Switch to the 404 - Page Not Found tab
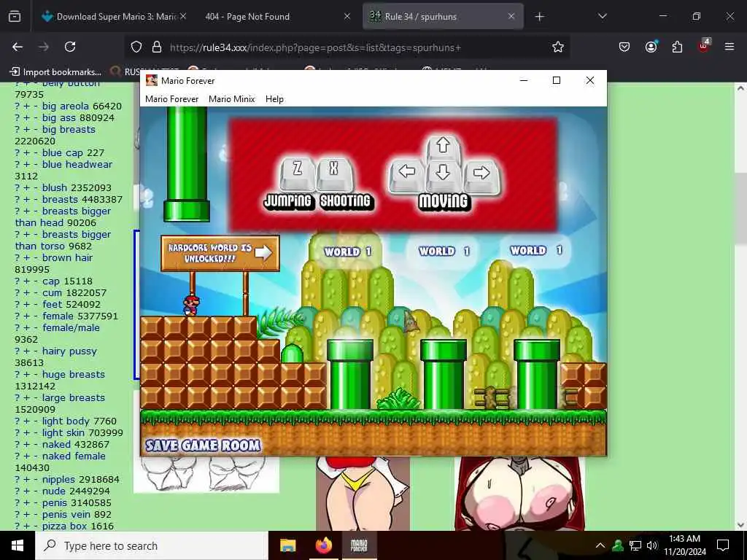Screen dimensions: 747x560 click(x=275, y=16)
